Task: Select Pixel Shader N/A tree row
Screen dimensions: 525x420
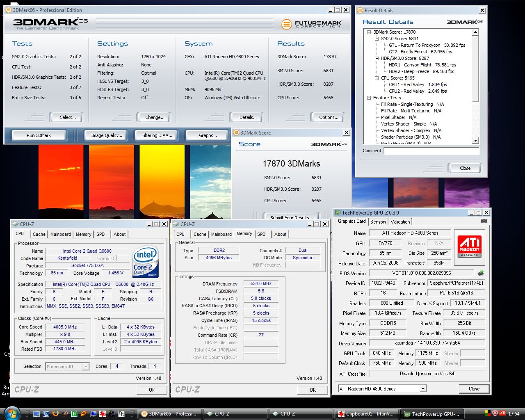Action: coord(399,117)
